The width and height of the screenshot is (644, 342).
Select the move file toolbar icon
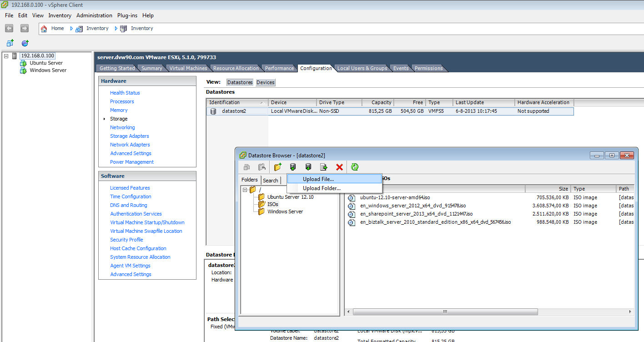point(324,167)
